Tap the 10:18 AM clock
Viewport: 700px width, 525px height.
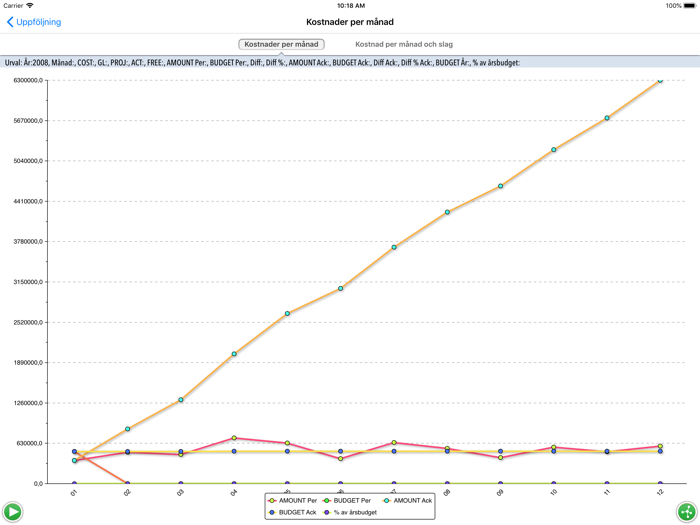point(351,6)
